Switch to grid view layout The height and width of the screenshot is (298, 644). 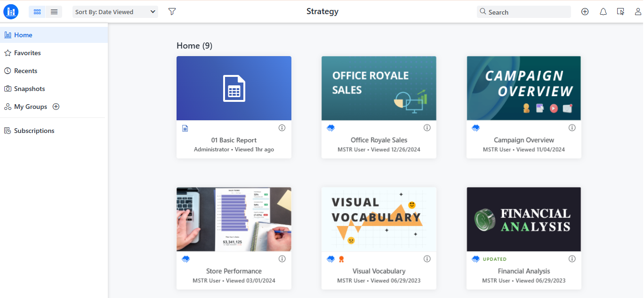point(37,12)
